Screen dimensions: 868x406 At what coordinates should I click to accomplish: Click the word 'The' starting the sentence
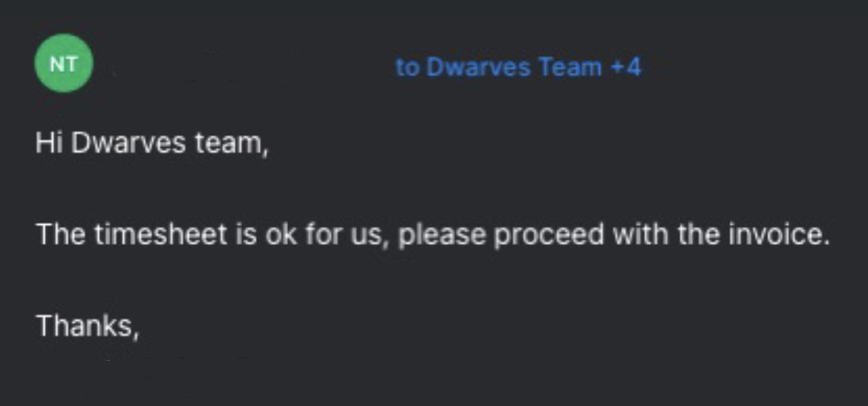tap(60, 235)
